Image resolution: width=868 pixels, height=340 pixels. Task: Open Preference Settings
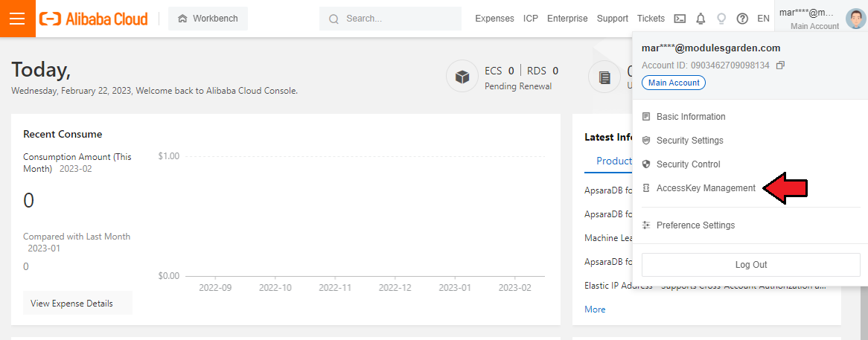(x=696, y=225)
